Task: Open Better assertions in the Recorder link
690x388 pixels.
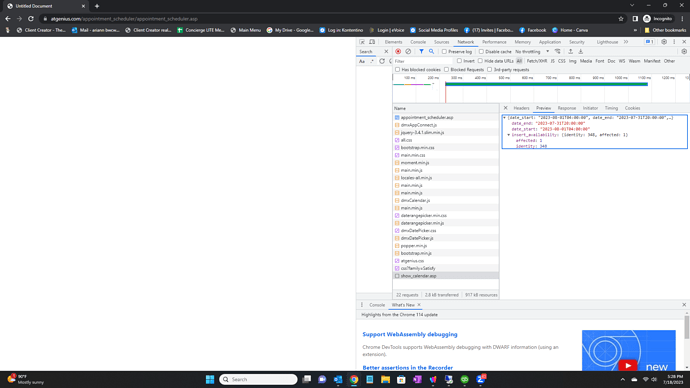Action: point(407,367)
